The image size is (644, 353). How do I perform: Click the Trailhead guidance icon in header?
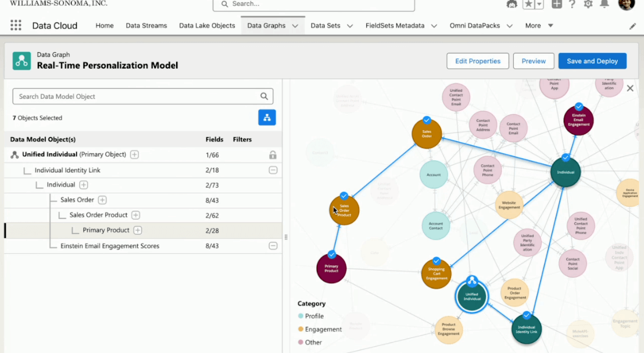[x=511, y=4]
